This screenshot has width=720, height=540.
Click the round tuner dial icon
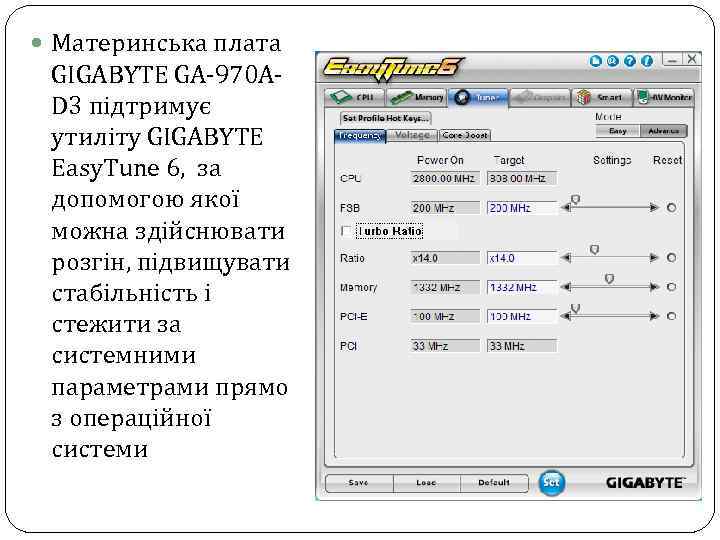click(462, 97)
